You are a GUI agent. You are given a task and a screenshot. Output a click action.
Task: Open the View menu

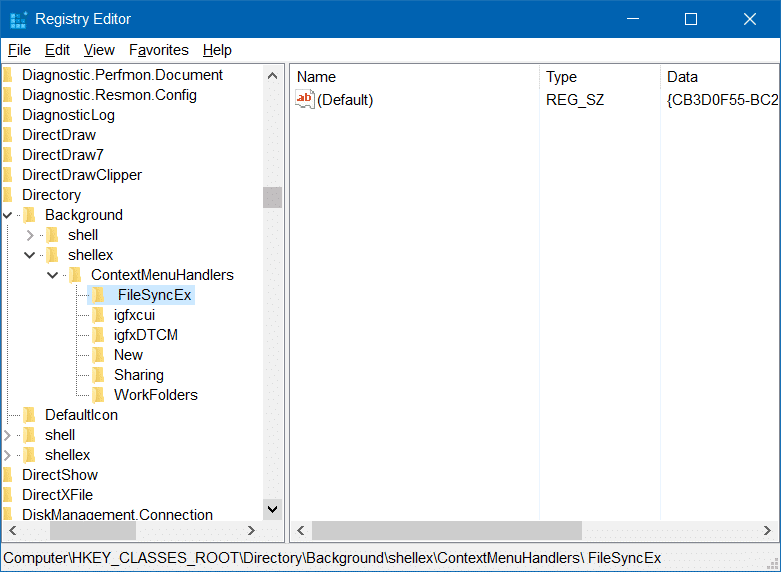tap(99, 50)
